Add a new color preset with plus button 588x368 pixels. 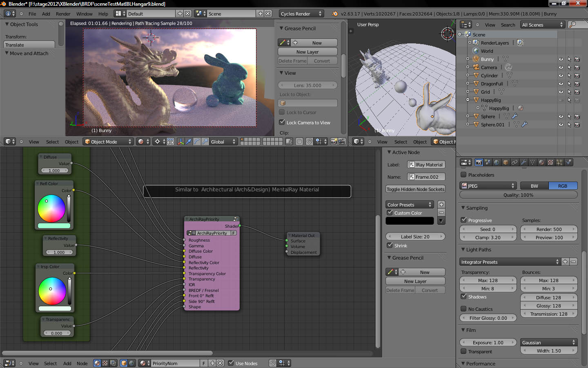[441, 204]
